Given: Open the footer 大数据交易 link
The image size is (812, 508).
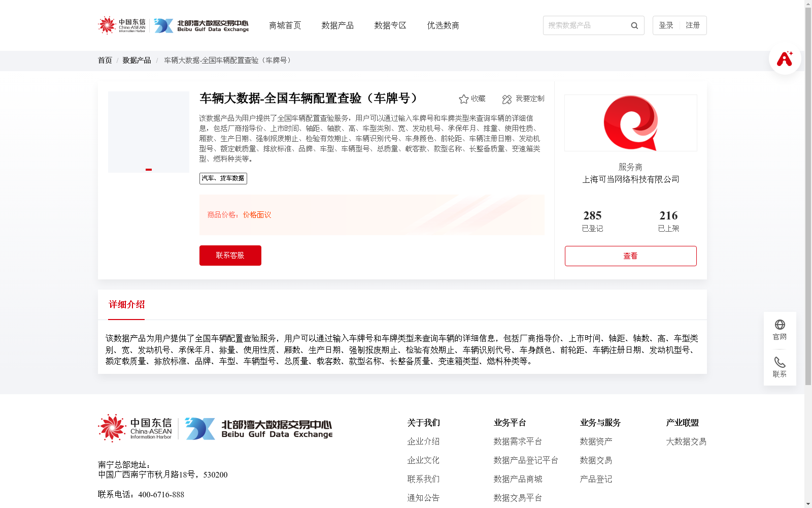Looking at the screenshot, I should 686,441.
